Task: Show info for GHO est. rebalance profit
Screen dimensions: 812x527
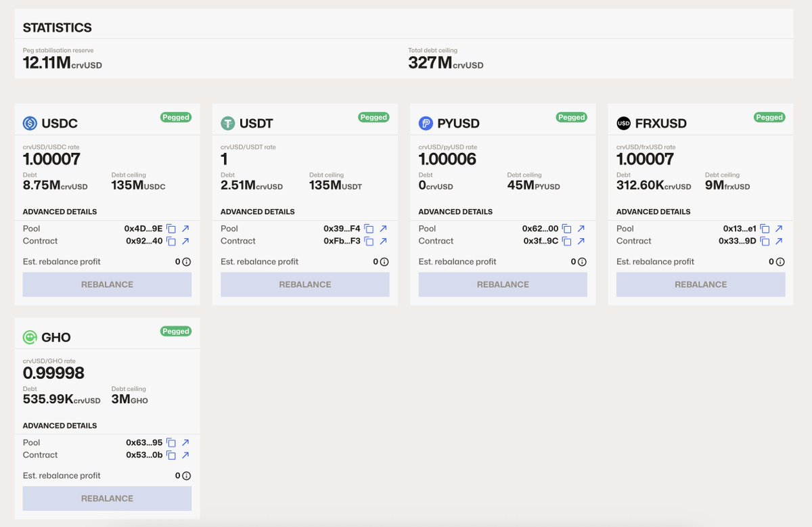Action: pos(186,476)
